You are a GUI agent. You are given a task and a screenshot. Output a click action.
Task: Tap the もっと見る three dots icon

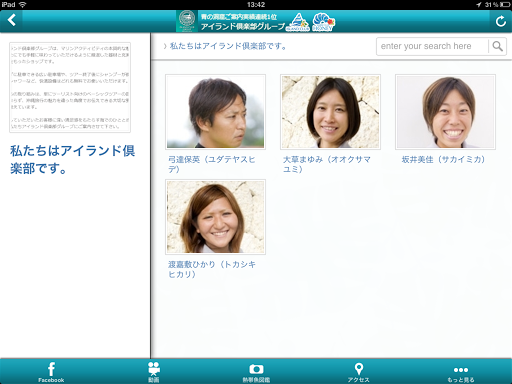click(461, 374)
